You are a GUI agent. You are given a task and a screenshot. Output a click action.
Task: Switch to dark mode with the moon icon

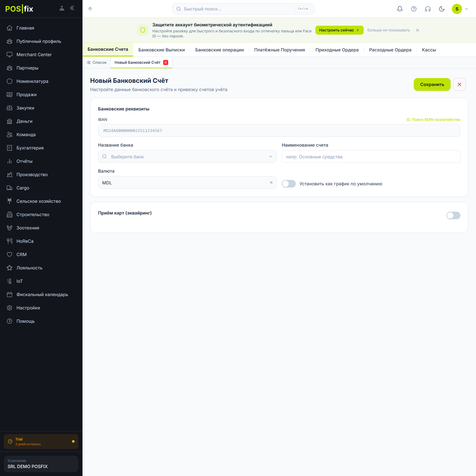tap(442, 9)
